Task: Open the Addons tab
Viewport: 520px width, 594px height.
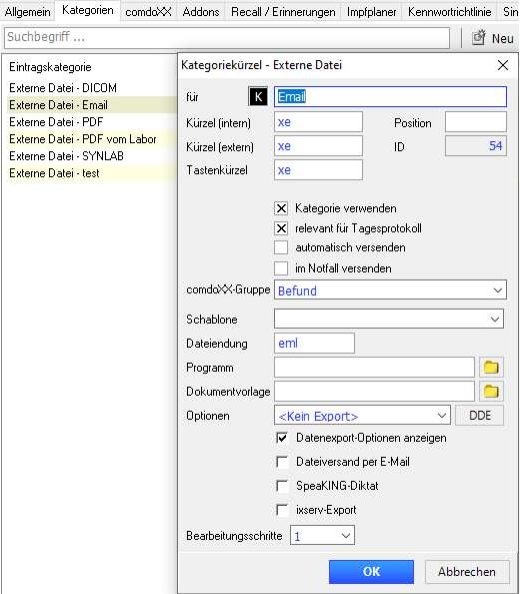Action: (x=201, y=12)
